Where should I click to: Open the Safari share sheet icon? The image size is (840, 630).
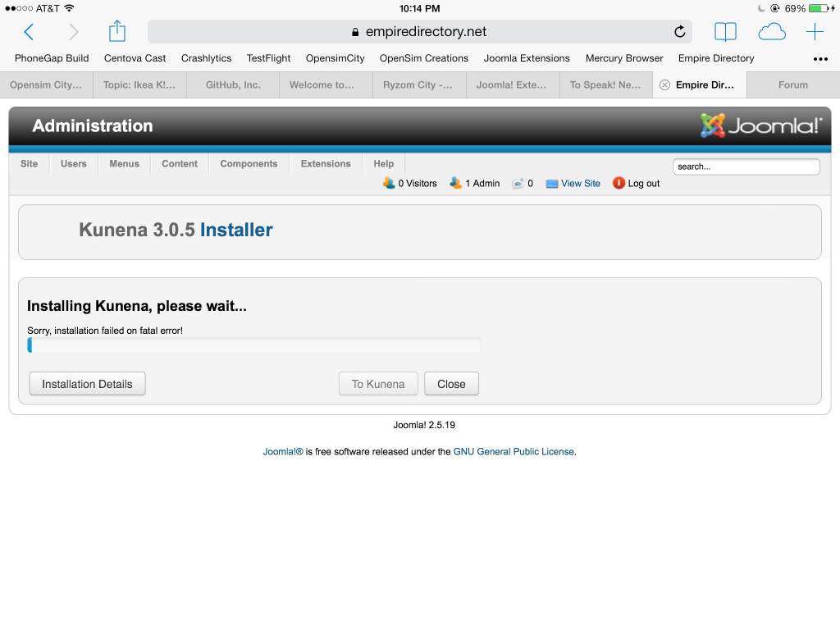point(117,32)
